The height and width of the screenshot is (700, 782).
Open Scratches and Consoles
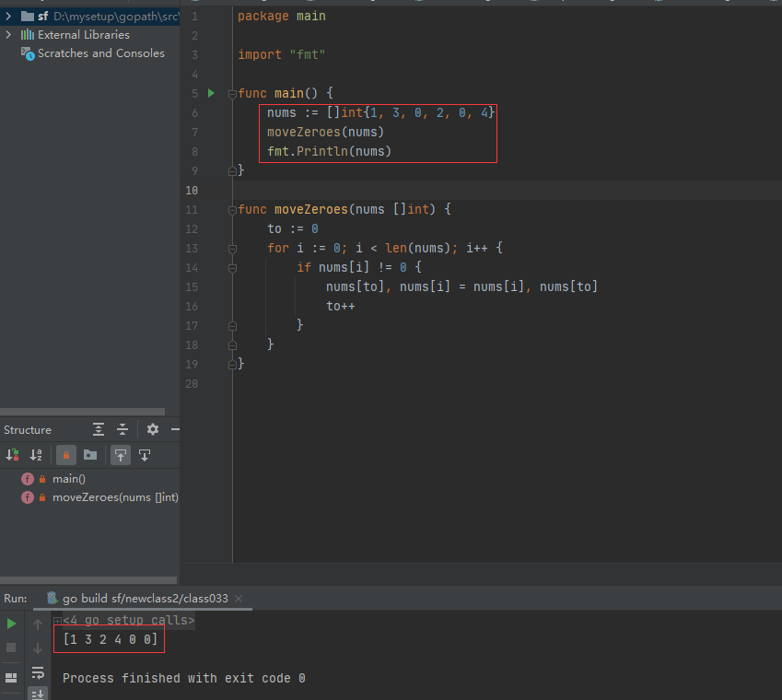pos(100,53)
